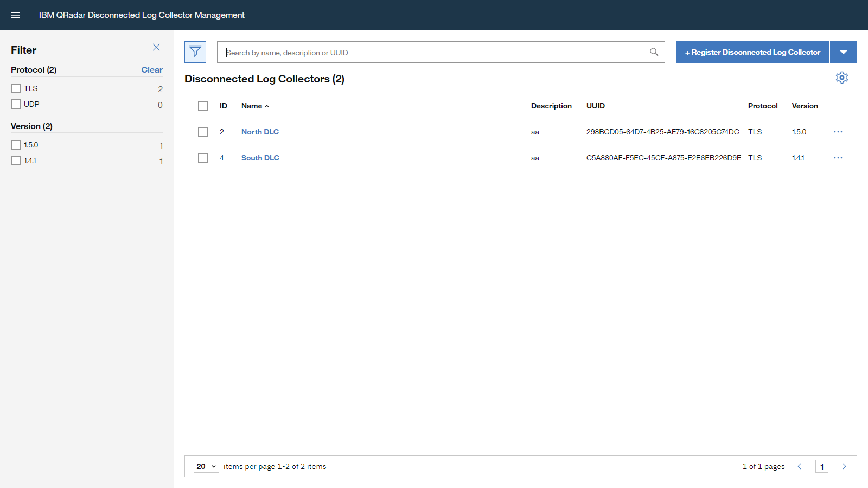The image size is (868, 488).
Task: Click the UDP filter label
Action: pyautogui.click(x=31, y=104)
